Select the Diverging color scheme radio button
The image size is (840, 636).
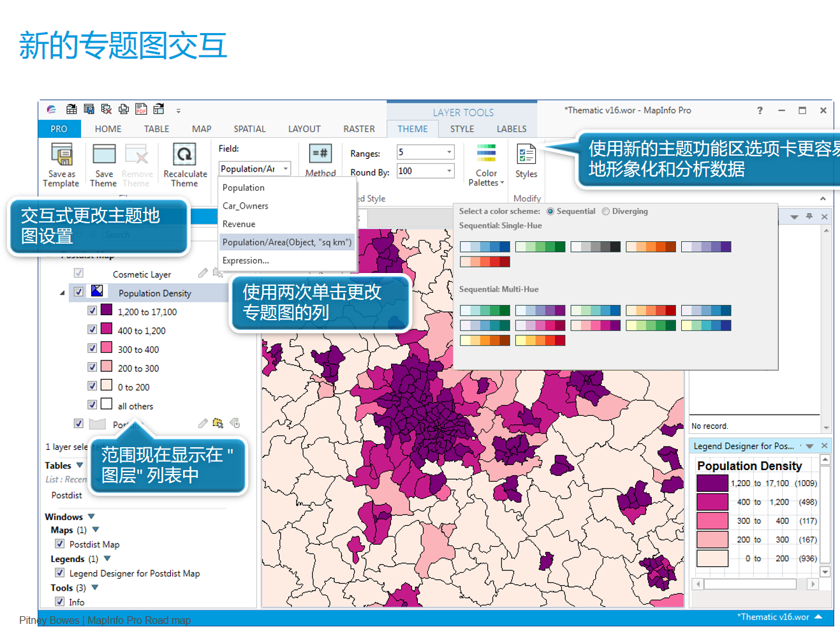tap(606, 211)
